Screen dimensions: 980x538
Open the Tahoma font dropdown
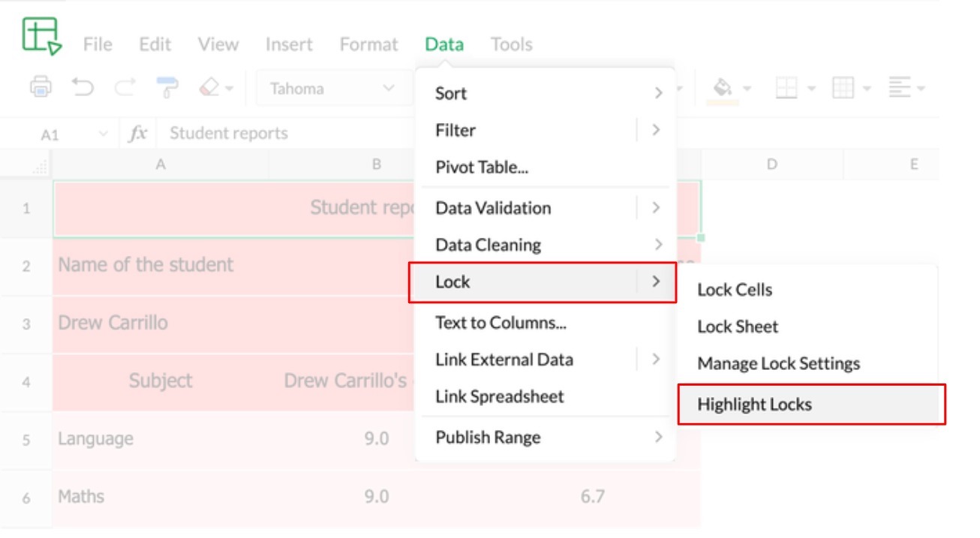point(331,89)
